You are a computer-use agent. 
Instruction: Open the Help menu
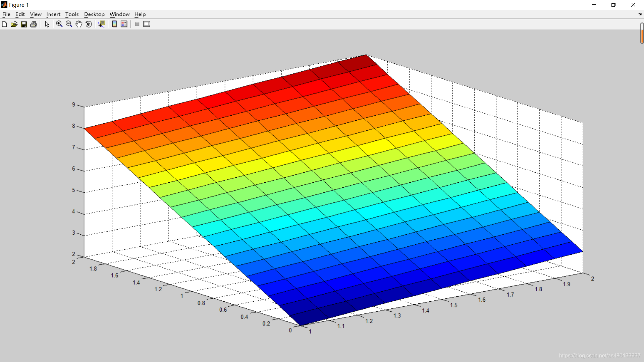point(140,14)
